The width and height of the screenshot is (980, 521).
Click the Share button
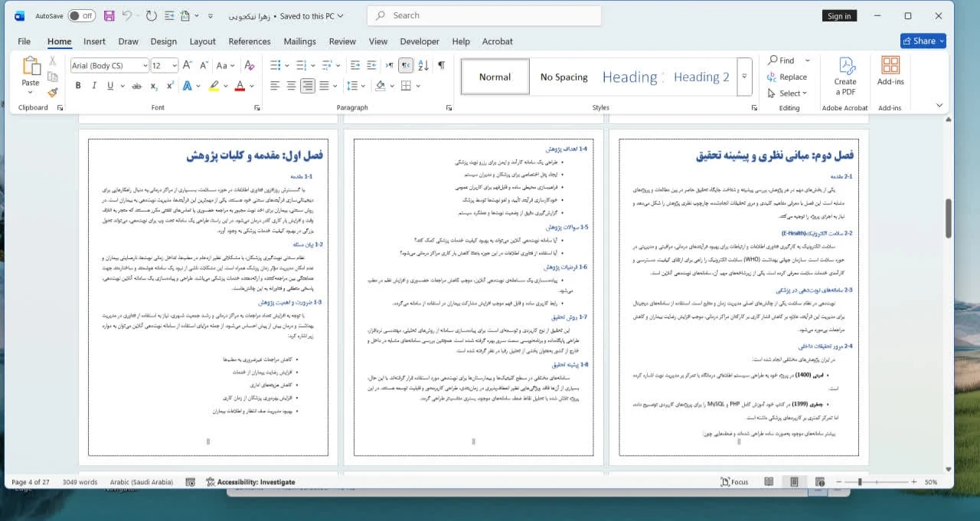[923, 41]
